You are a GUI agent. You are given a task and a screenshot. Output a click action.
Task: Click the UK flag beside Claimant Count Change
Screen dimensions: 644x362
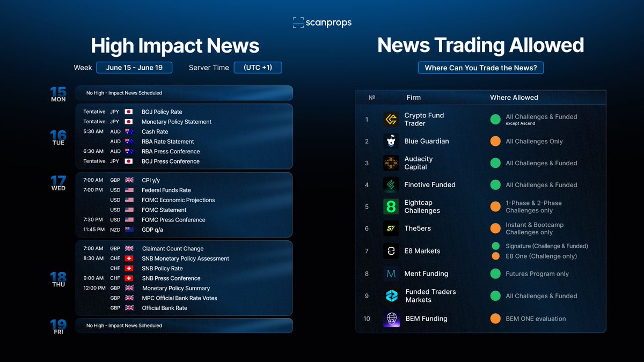coord(129,249)
